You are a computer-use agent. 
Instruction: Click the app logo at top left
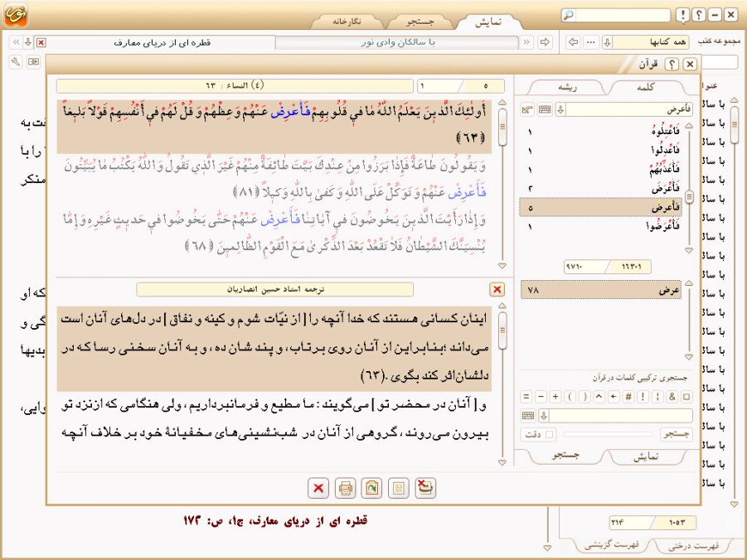pos(16,15)
